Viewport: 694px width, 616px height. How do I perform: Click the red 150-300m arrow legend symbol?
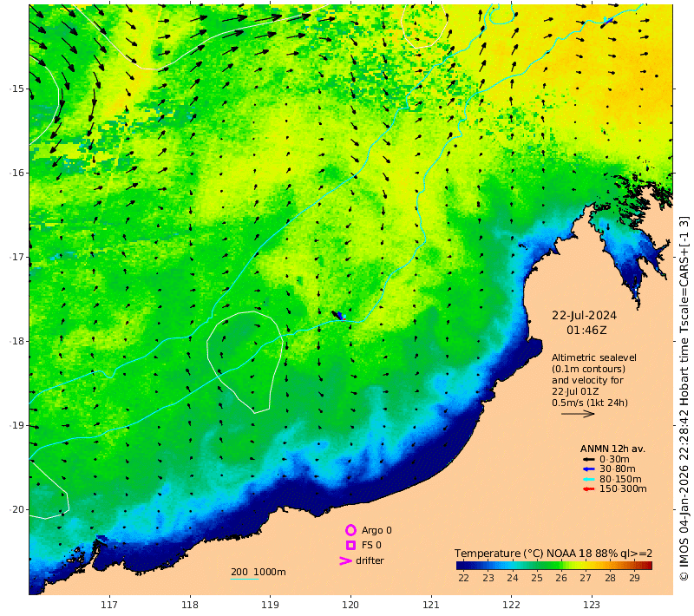[x=589, y=489]
